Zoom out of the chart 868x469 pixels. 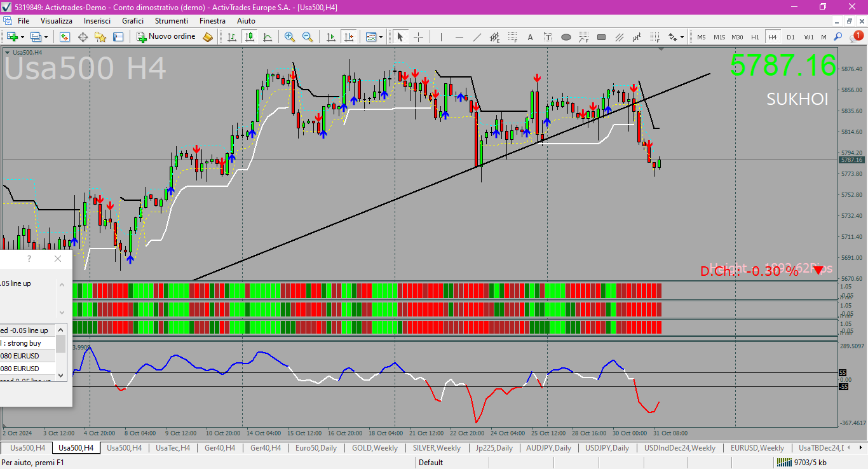point(308,37)
